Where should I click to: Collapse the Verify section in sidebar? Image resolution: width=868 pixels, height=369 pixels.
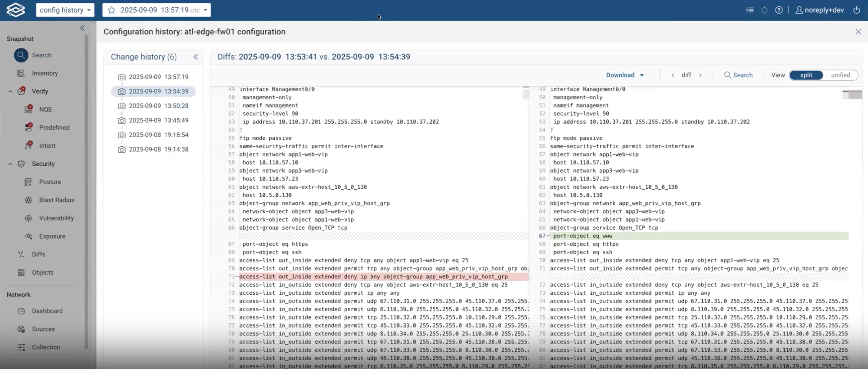click(x=10, y=92)
